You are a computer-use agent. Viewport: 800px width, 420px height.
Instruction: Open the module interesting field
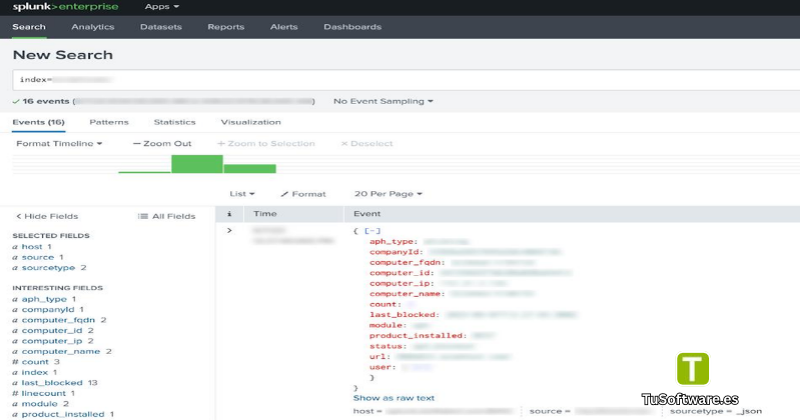coord(39,404)
